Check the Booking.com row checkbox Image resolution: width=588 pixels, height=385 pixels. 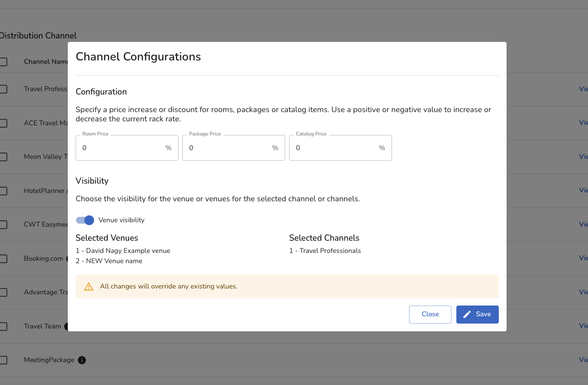pos(3,259)
